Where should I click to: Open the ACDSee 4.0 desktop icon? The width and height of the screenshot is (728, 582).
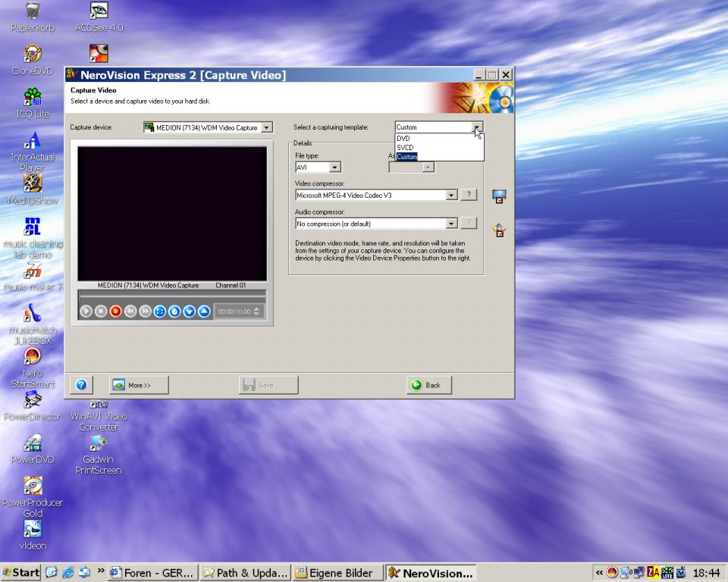pyautogui.click(x=99, y=17)
